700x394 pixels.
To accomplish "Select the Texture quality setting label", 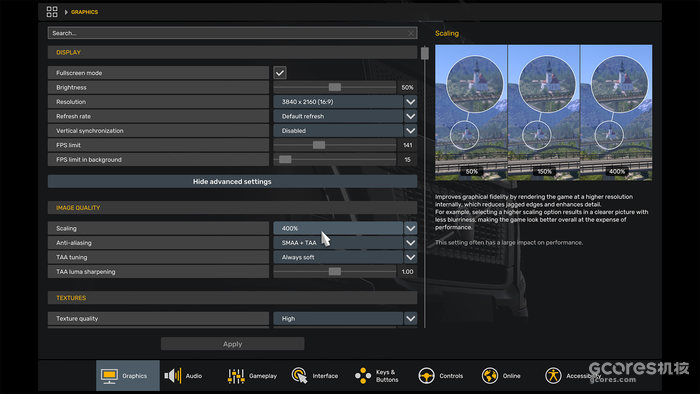I will (x=77, y=319).
